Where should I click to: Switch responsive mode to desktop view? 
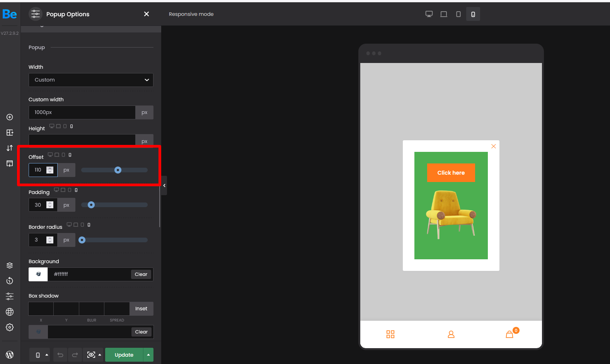(429, 14)
